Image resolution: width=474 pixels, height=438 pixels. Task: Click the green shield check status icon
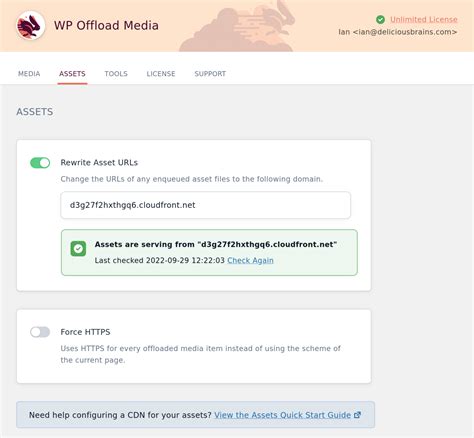[x=78, y=249]
